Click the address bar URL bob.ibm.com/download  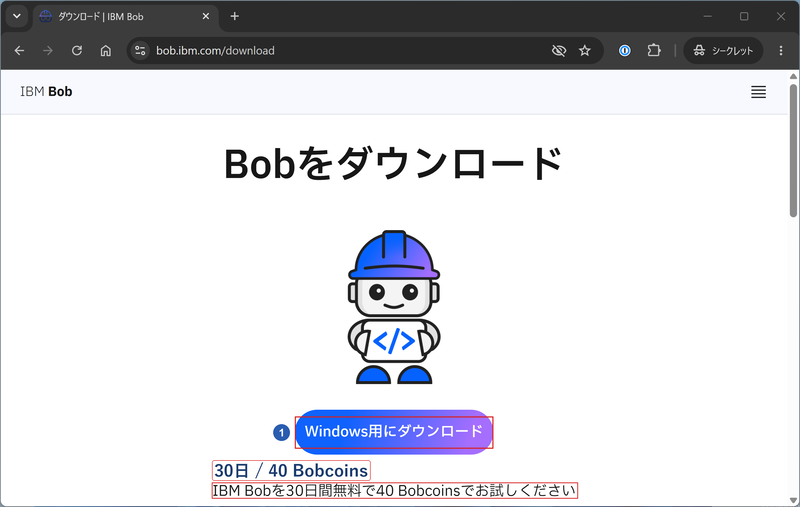tap(215, 50)
